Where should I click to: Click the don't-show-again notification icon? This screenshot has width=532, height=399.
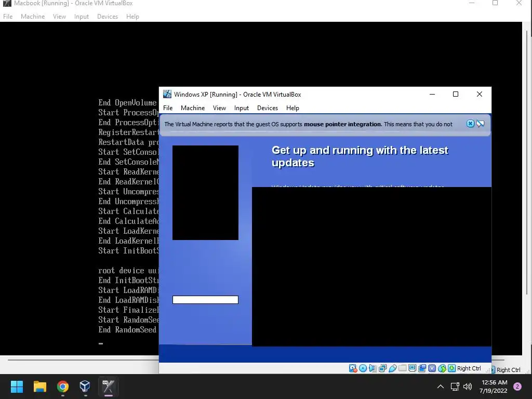[x=481, y=124]
